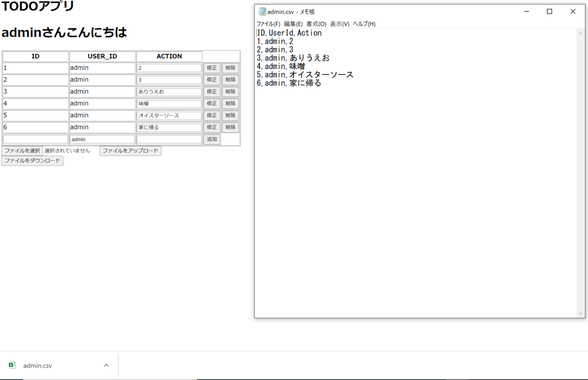Click the line 5,admin,オイスターソース in Notepad
Screen dimensions: 588x380
click(305, 75)
